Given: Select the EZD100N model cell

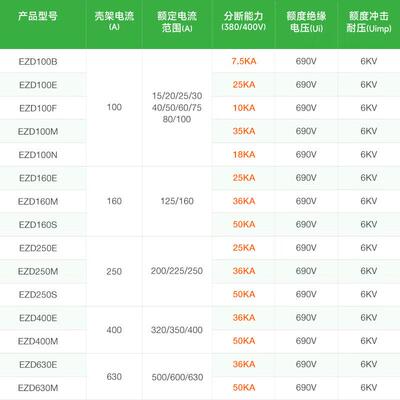Looking at the screenshot, I should [38, 155].
